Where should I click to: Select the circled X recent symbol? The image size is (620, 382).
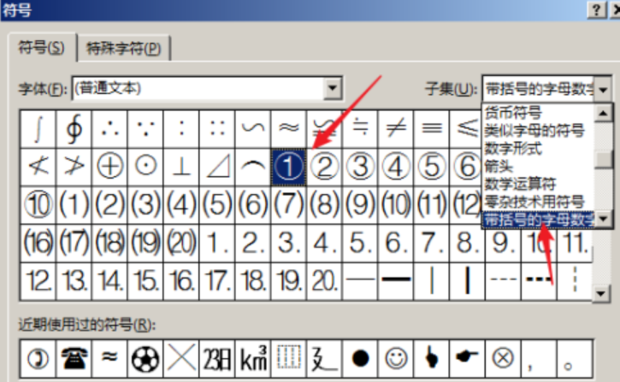click(x=503, y=358)
